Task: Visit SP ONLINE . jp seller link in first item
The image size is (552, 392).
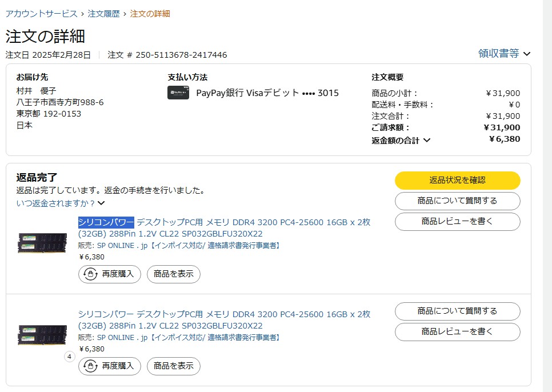Action: click(x=122, y=246)
